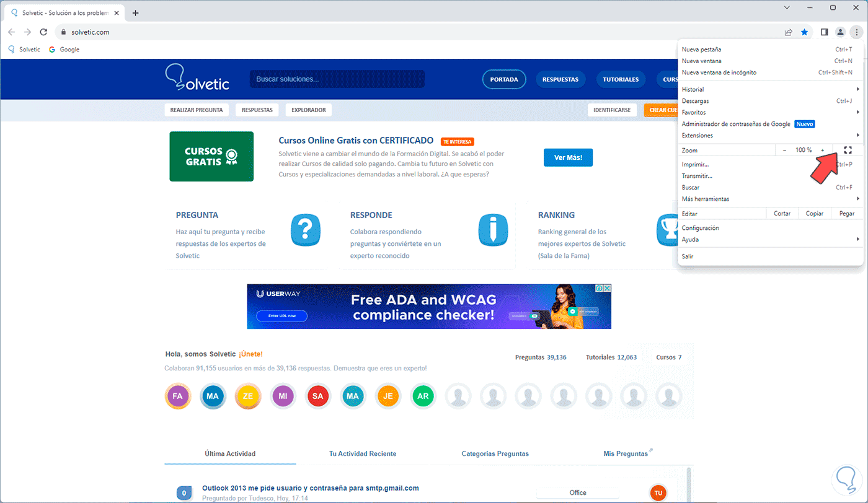Increase zoom with the plus button
The height and width of the screenshot is (503, 868).
[823, 150]
